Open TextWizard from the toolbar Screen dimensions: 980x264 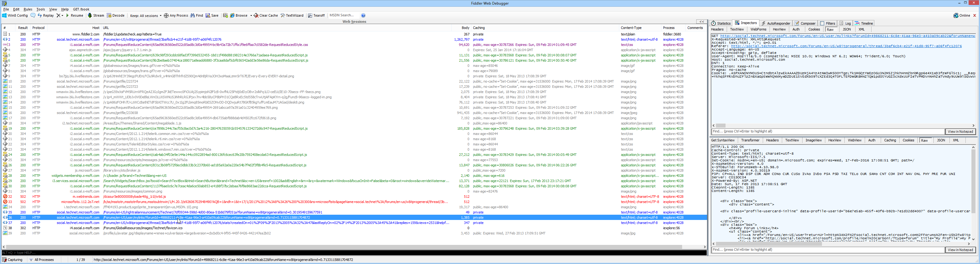coord(292,16)
